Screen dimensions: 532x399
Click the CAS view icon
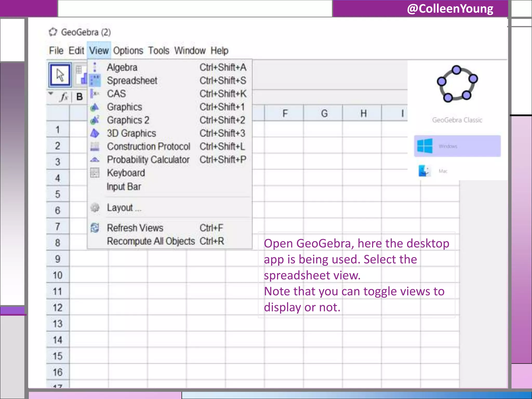pyautogui.click(x=95, y=94)
